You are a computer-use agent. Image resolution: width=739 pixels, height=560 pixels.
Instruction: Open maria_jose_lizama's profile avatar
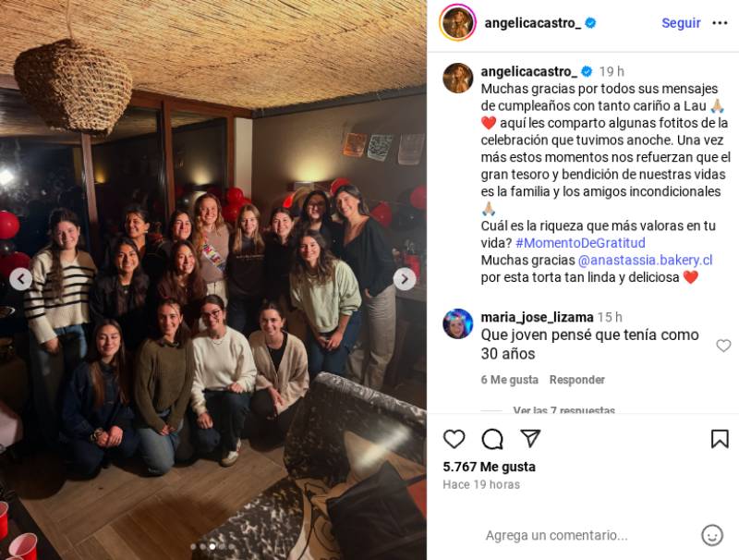point(457,323)
